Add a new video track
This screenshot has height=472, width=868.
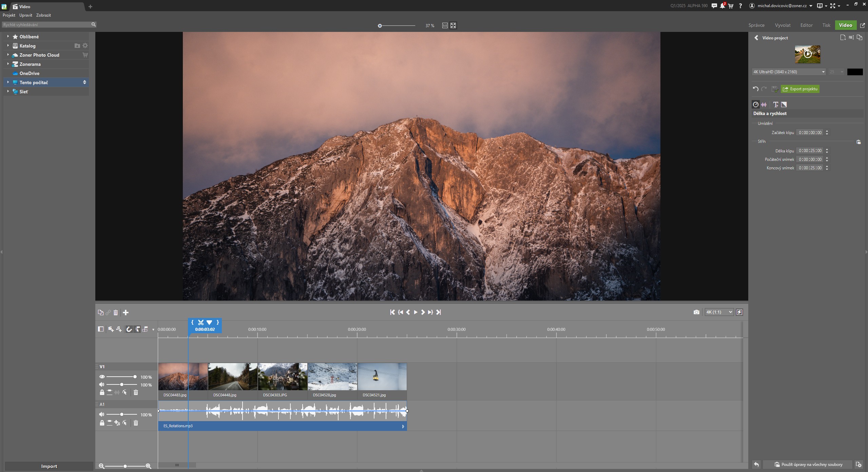111,329
